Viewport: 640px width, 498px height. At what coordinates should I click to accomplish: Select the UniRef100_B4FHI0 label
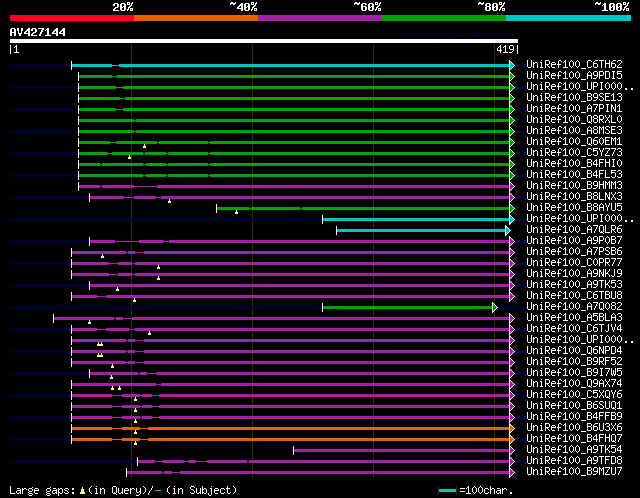pos(574,163)
